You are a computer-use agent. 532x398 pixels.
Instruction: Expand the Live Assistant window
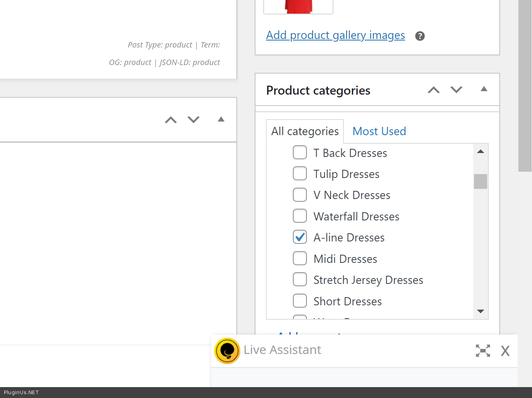(x=483, y=351)
